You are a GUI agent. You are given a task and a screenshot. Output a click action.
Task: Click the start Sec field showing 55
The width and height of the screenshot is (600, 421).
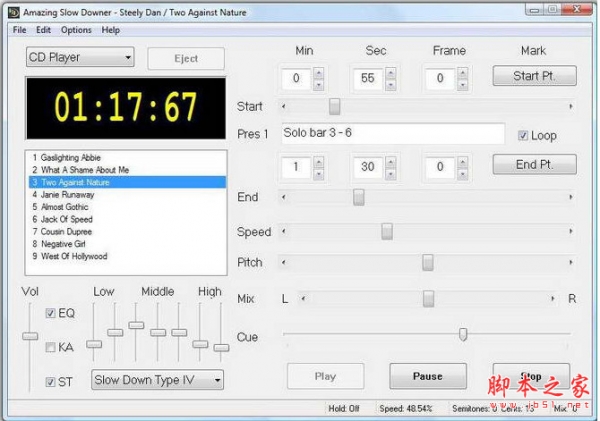[368, 78]
